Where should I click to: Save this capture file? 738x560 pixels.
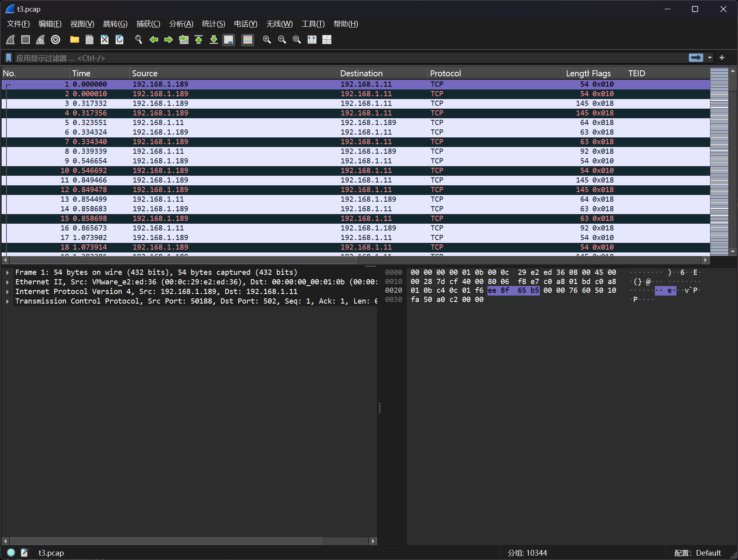click(x=90, y=40)
